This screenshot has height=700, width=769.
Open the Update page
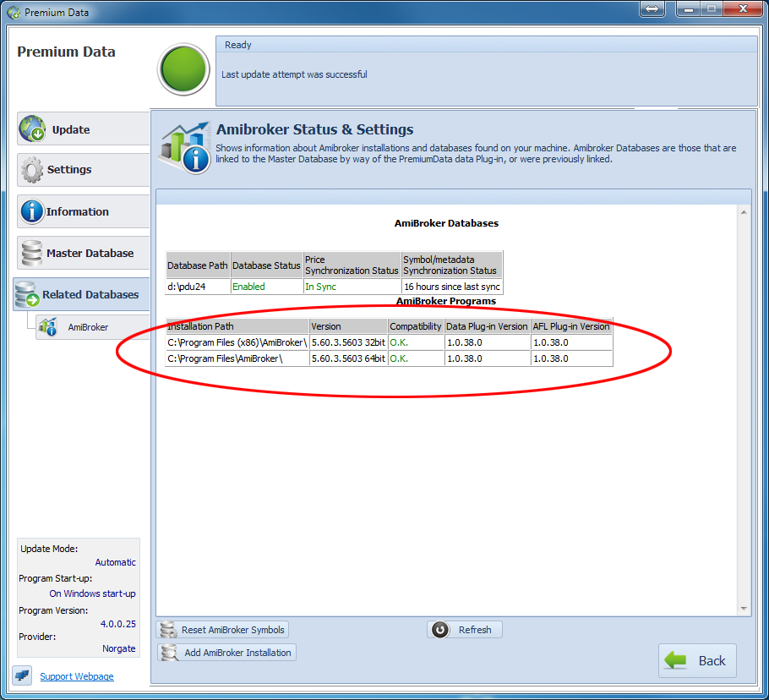(84, 129)
